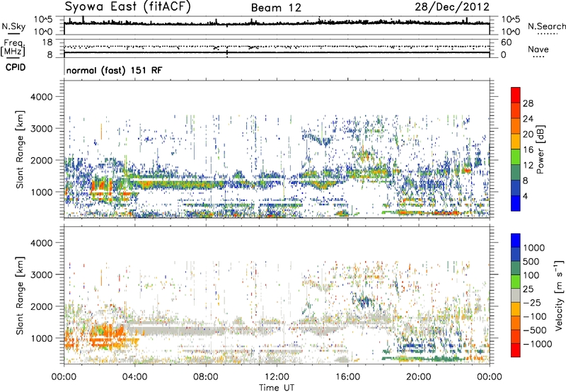Click the '-1000' velocity scale value
The image size is (566, 392).
click(538, 344)
